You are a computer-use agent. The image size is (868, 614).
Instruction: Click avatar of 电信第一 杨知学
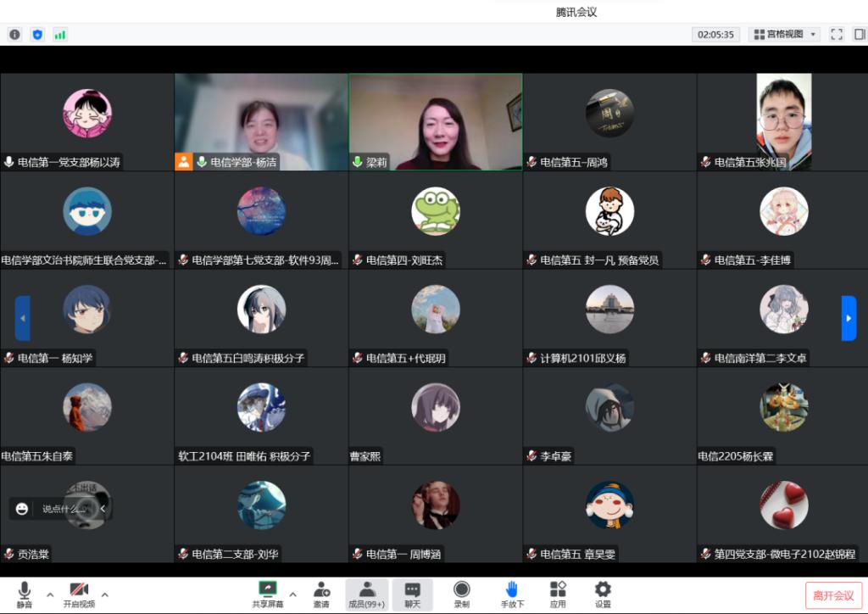click(87, 310)
